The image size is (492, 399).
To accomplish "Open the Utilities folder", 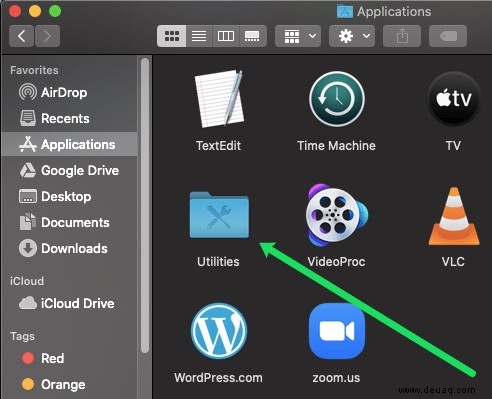I will pyautogui.click(x=219, y=215).
